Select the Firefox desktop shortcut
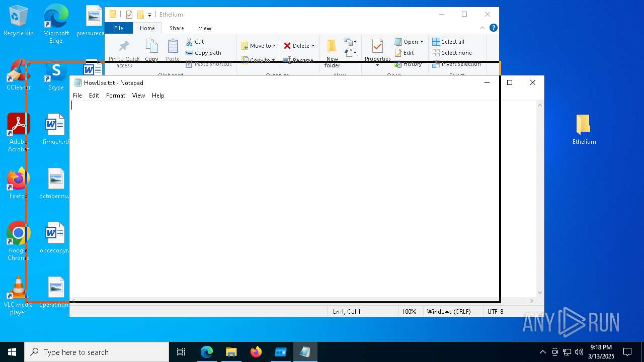This screenshot has width=644, height=362. (19, 184)
